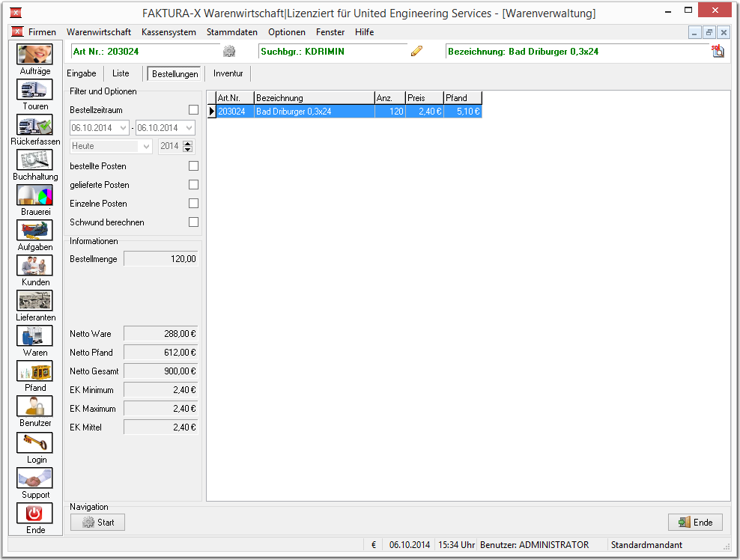Click the 2,40 € price cell in the table
Image resolution: width=740 pixels, height=560 pixels.
click(x=424, y=112)
